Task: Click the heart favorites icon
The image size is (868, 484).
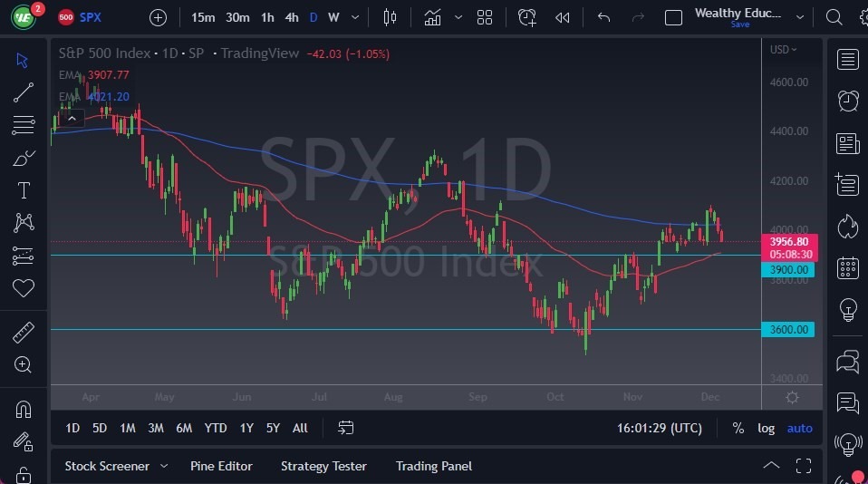Action: click(24, 288)
